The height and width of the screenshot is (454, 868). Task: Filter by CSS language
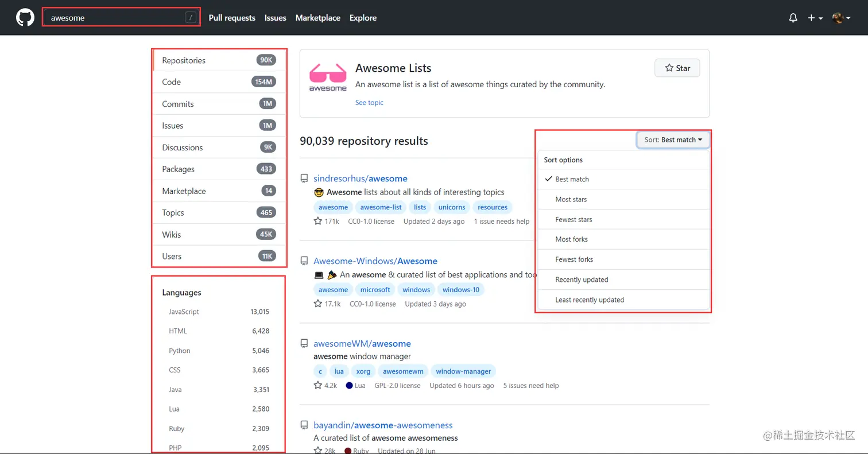pos(219,370)
